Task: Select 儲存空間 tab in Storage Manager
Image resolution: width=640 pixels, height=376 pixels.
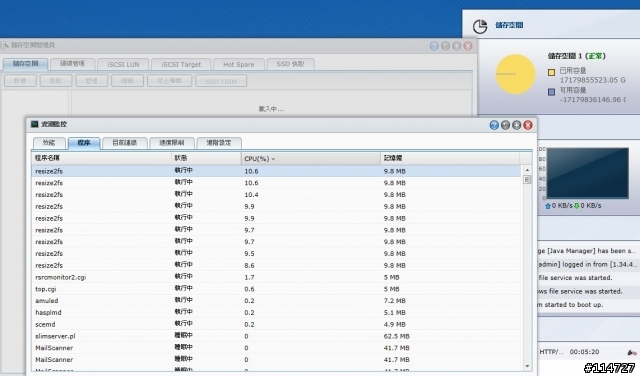Action: [25, 64]
